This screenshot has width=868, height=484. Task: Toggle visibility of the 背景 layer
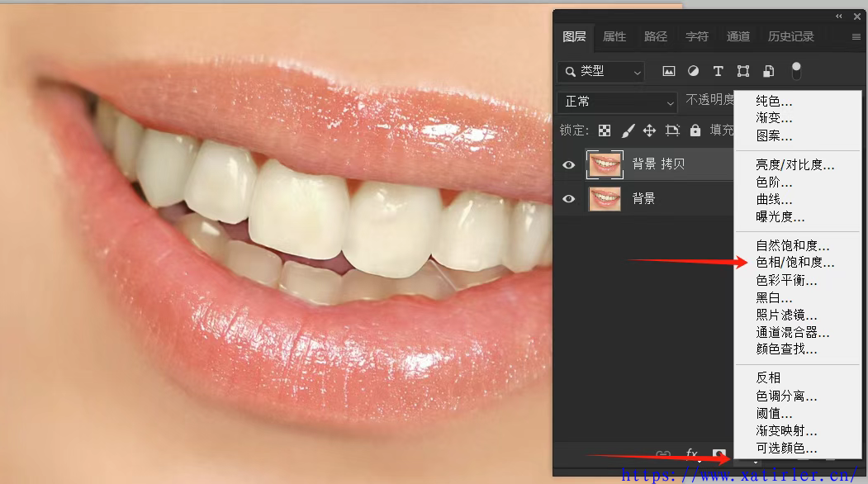[x=568, y=199]
